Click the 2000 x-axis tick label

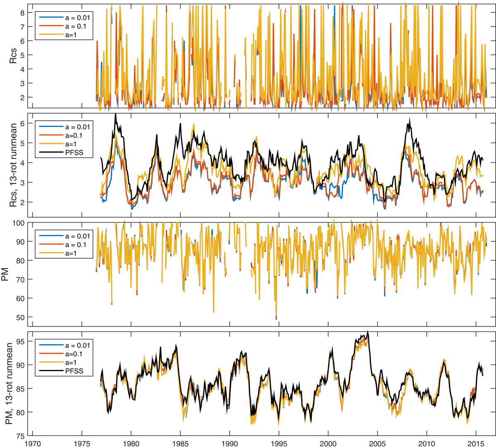(328, 443)
